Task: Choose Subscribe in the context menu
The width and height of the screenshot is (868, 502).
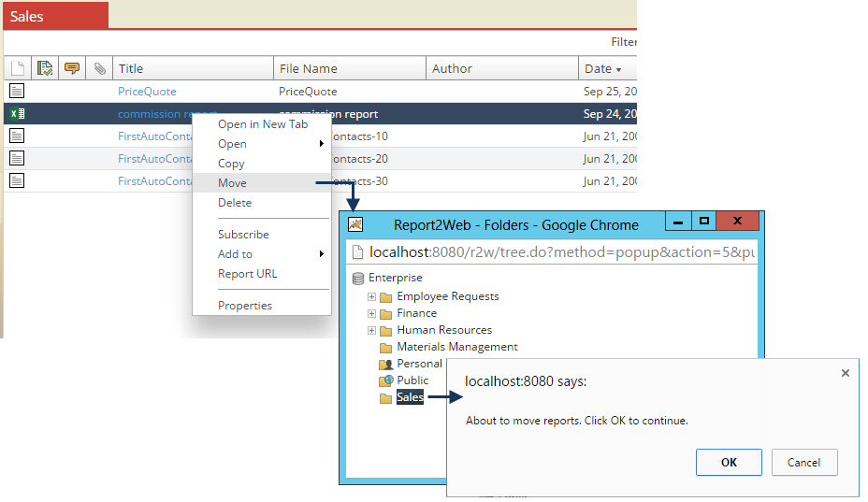Action: (x=263, y=235)
